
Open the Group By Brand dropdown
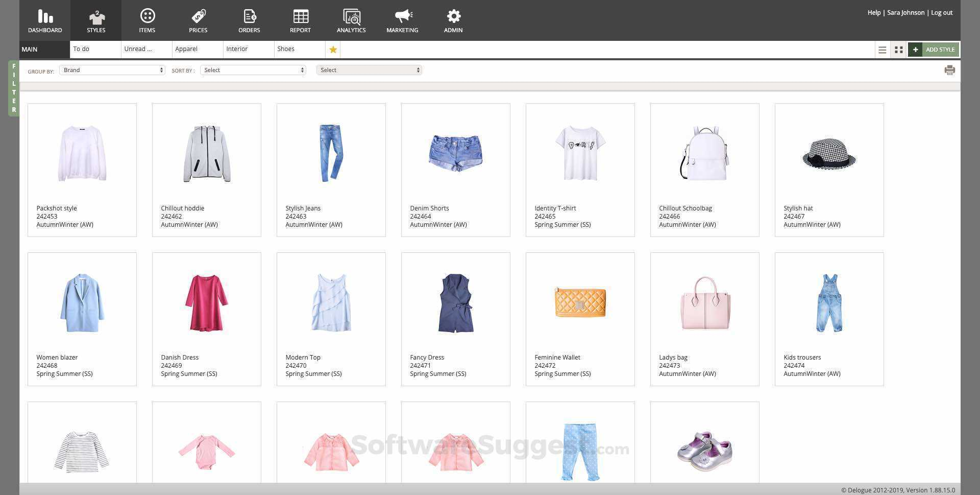point(112,70)
